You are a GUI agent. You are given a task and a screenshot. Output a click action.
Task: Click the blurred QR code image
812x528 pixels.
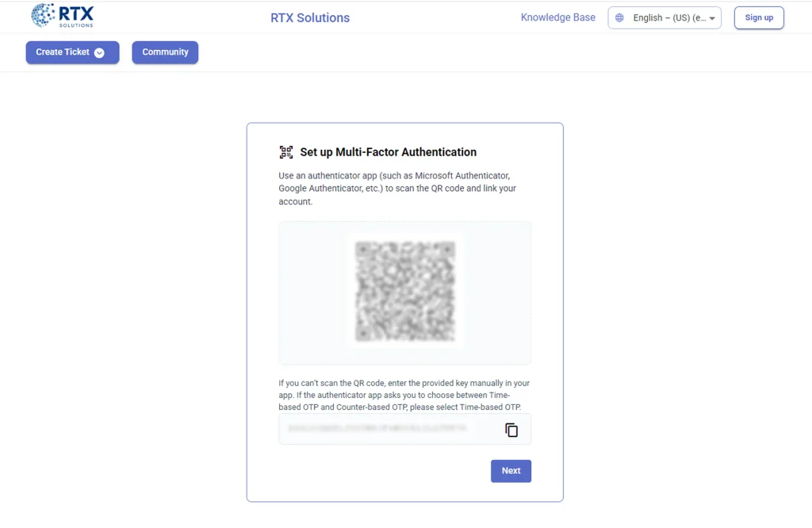(405, 292)
